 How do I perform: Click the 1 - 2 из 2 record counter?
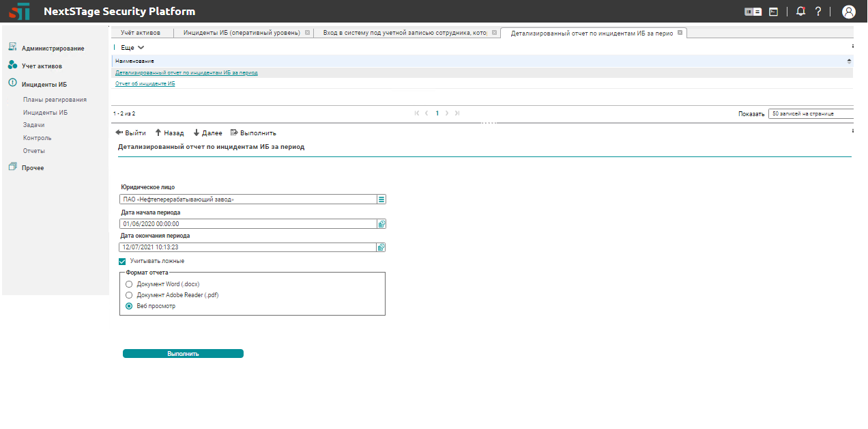[x=124, y=113]
